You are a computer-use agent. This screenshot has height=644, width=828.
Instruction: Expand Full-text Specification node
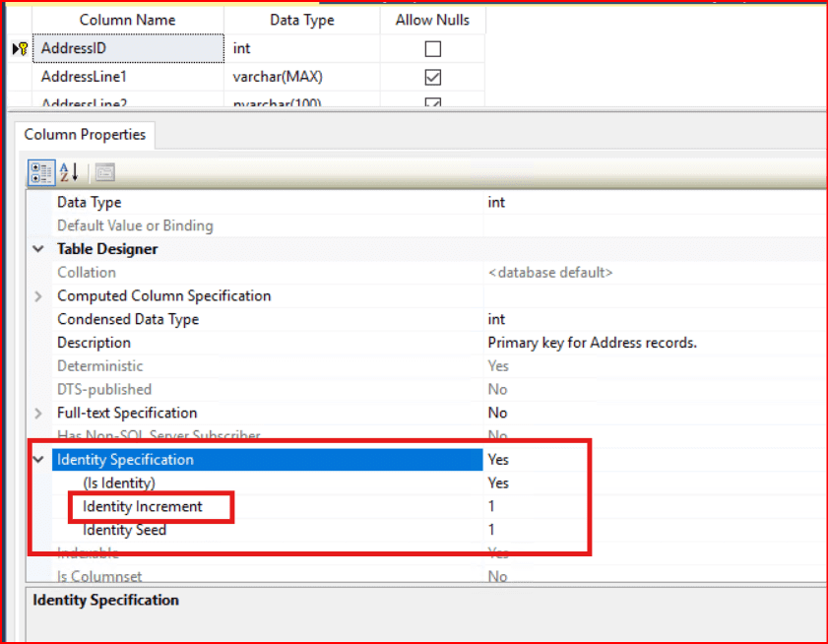pos(38,414)
